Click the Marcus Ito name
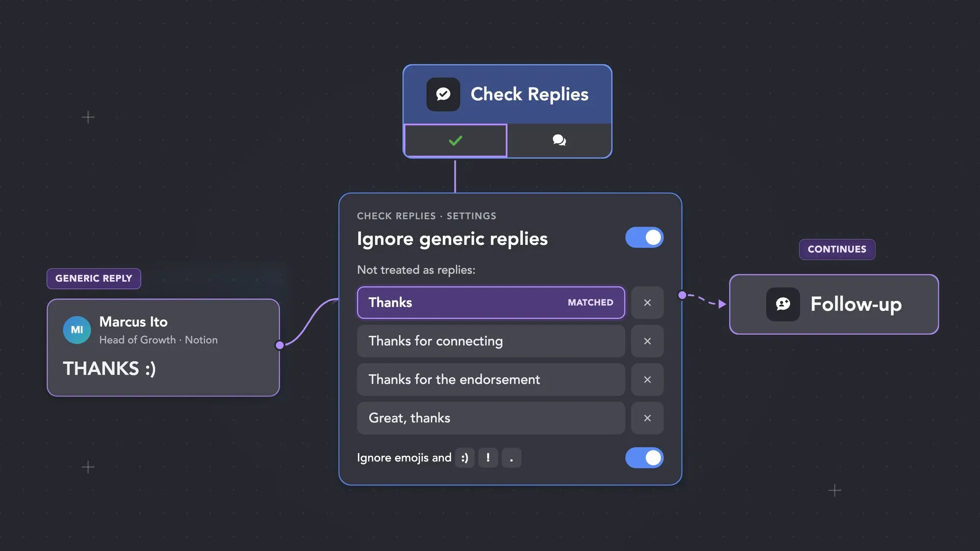Image resolution: width=980 pixels, height=551 pixels. click(133, 322)
